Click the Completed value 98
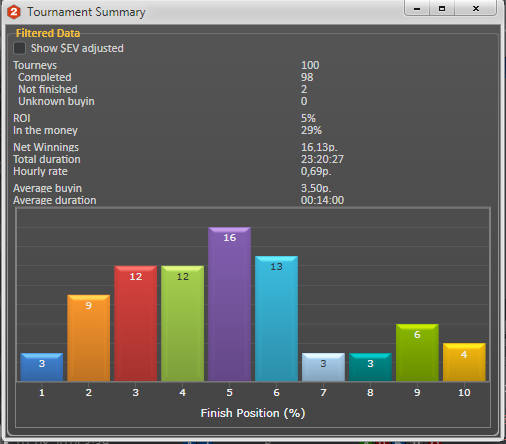 (x=307, y=77)
